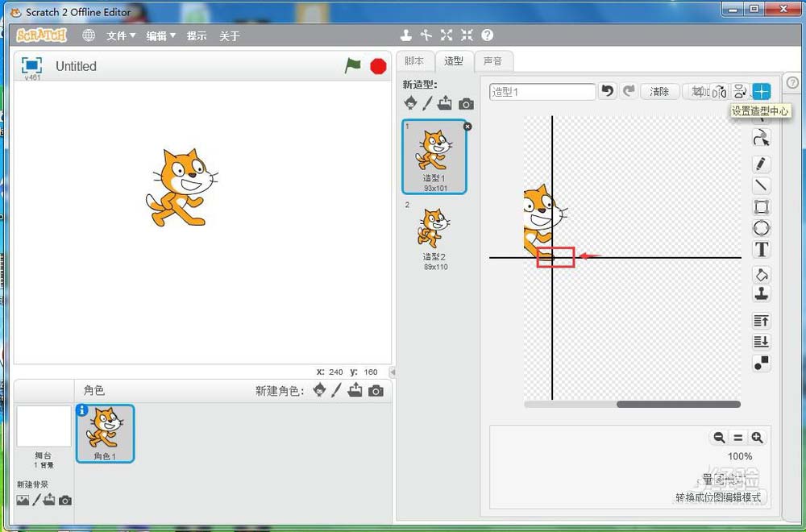This screenshot has width=806, height=532.
Task: Switch to the 声音 tab
Action: (x=492, y=61)
